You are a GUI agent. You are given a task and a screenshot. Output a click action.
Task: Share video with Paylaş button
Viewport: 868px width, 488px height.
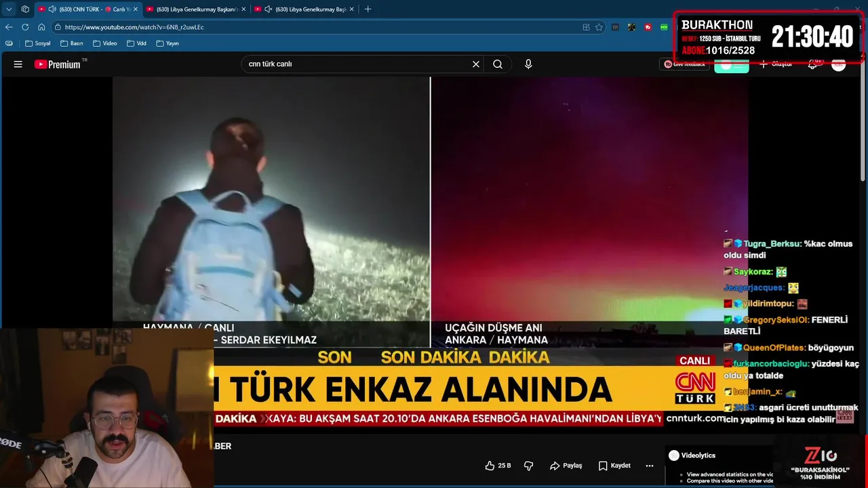(566, 466)
